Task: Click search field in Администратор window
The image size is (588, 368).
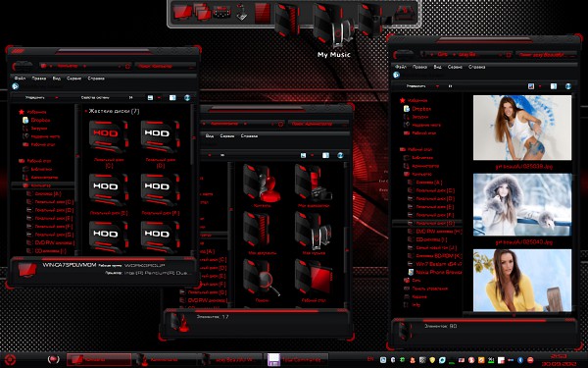Action: [x=319, y=124]
